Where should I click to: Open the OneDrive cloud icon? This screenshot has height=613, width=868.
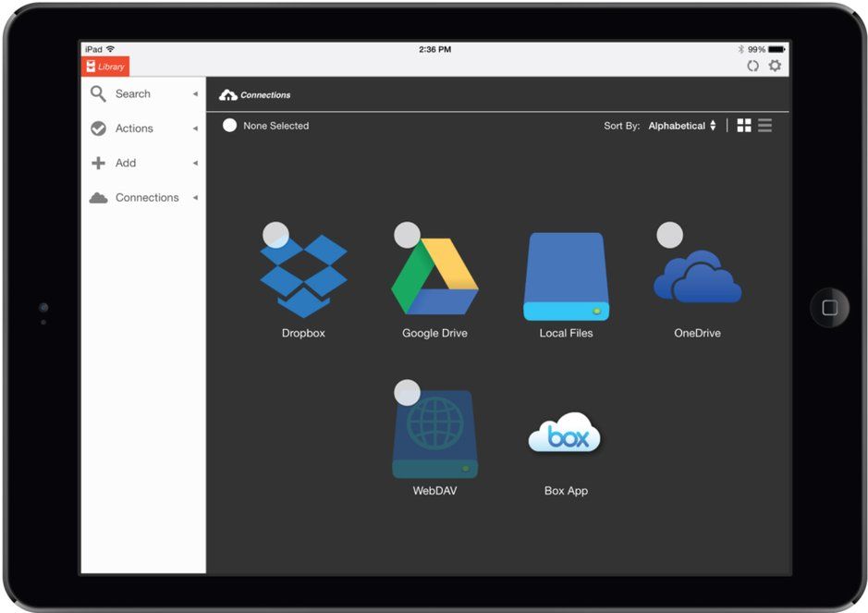[698, 276]
